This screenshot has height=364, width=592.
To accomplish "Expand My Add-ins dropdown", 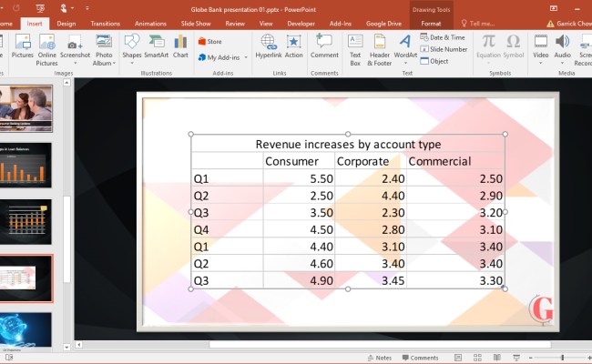I will point(246,57).
